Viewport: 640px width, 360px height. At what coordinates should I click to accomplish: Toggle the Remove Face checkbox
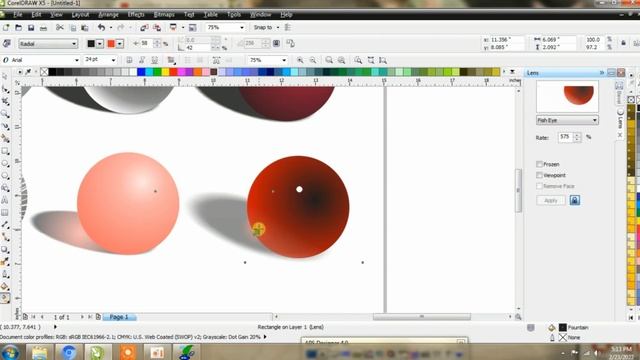(x=539, y=186)
